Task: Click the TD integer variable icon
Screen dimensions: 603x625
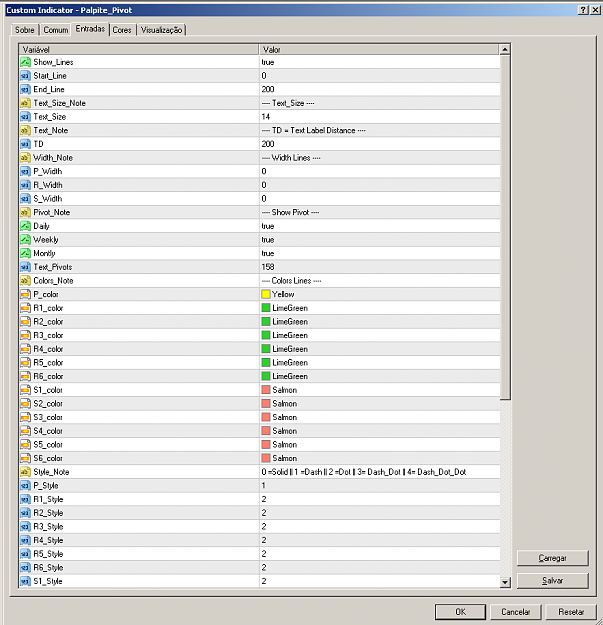Action: pos(26,144)
